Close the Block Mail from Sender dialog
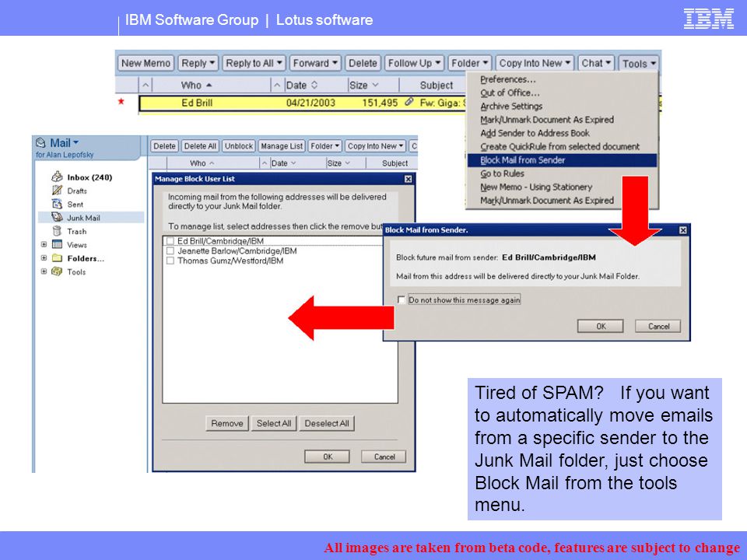The image size is (747, 560). click(x=682, y=230)
